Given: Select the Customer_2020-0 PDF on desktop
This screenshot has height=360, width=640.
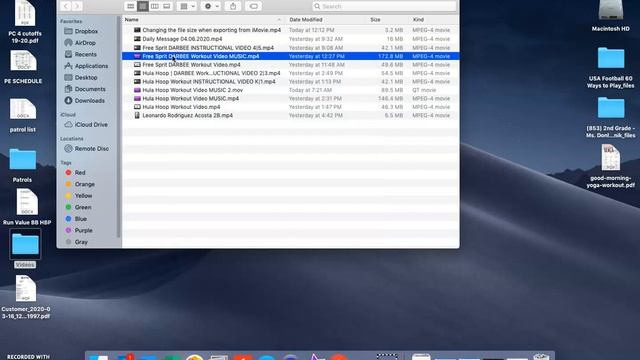Looking at the screenshot, I should [26, 297].
